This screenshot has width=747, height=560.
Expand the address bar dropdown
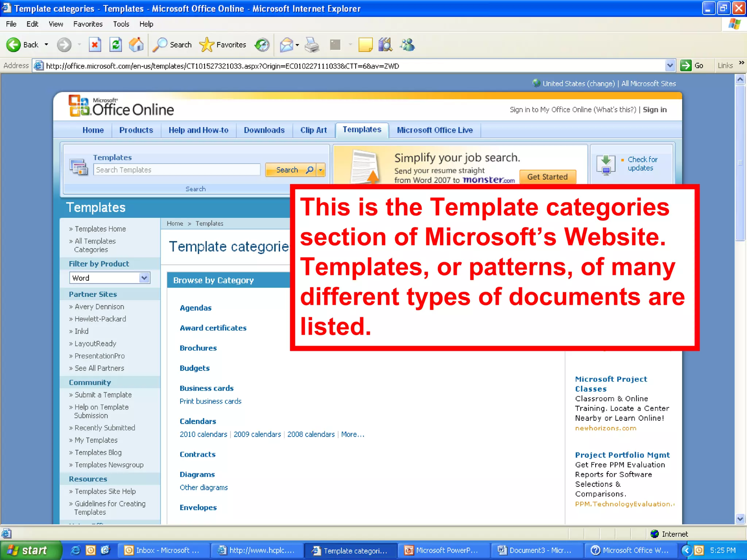pos(670,66)
